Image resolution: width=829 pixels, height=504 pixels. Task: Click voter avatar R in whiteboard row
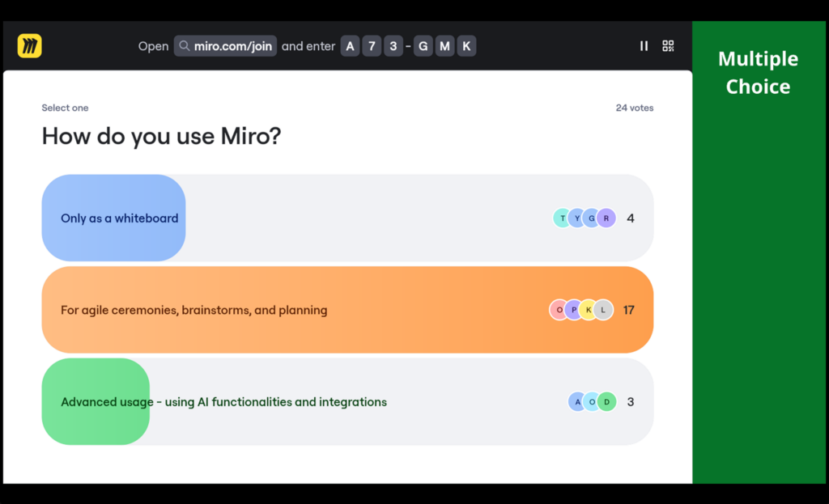pyautogui.click(x=606, y=218)
